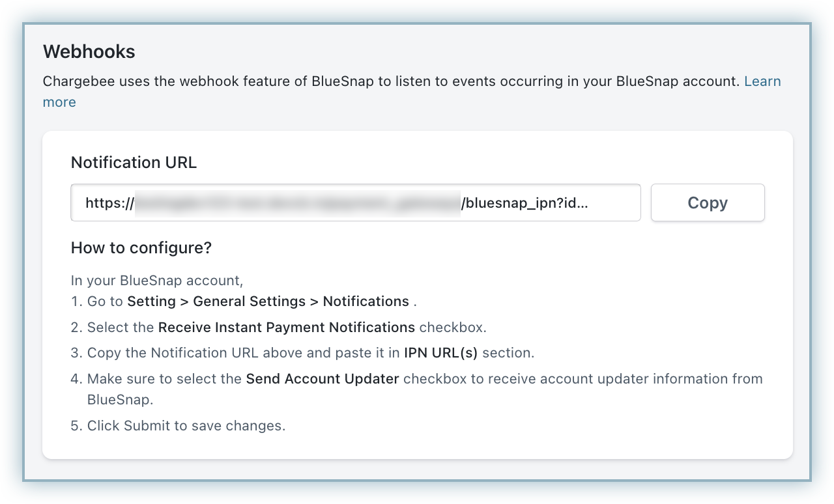Viewport: 834px width, 504px height.
Task: Click the https:// start of the URL
Action: click(109, 203)
